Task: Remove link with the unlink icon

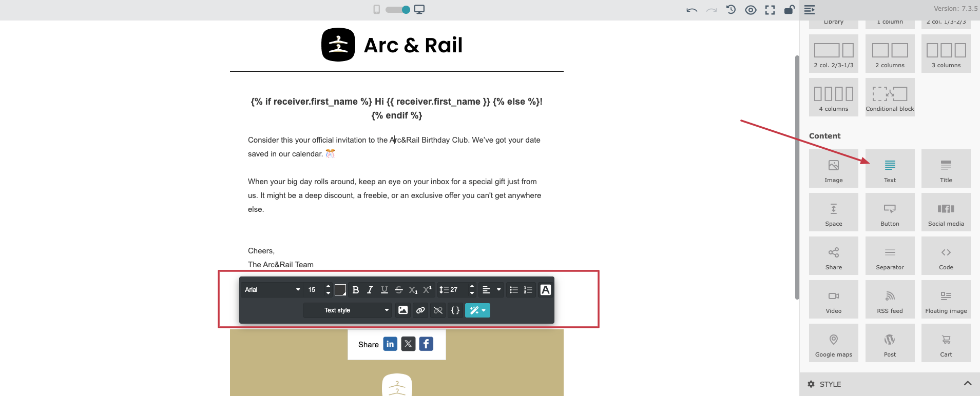Action: click(438, 310)
